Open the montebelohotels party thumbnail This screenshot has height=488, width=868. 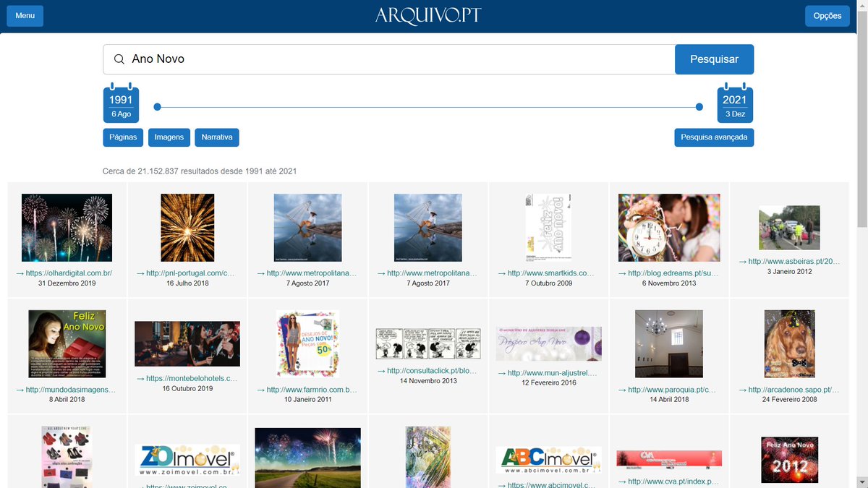click(x=187, y=344)
